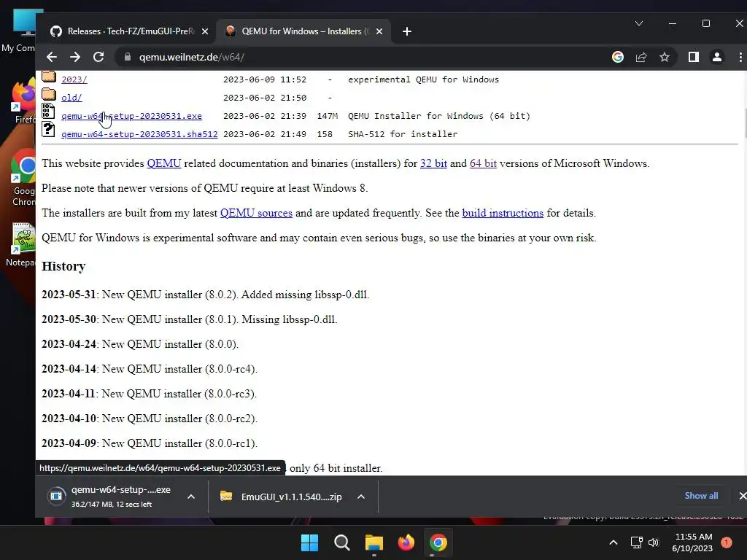Open the 64 bit link
747x560 pixels.
(483, 163)
